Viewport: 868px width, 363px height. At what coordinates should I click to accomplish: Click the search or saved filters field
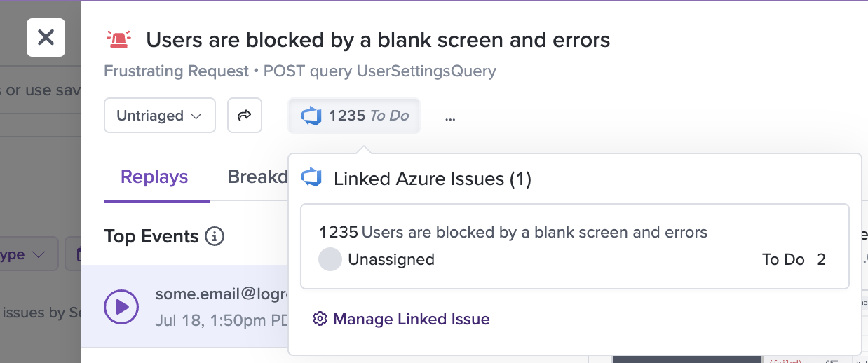41,90
